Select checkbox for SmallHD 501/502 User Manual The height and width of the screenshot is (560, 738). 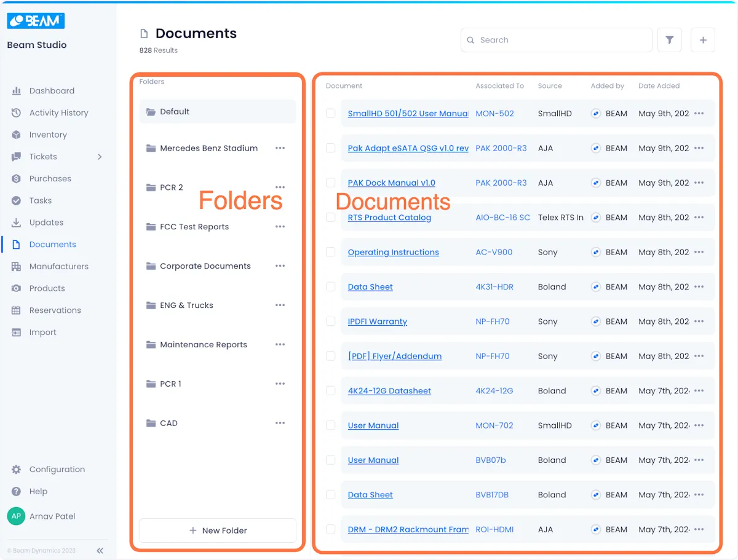click(x=331, y=113)
